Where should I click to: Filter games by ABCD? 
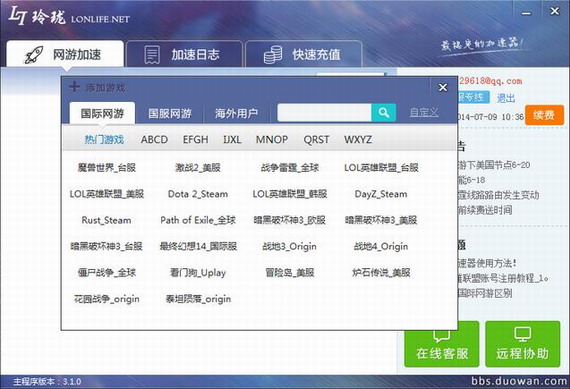click(x=154, y=140)
